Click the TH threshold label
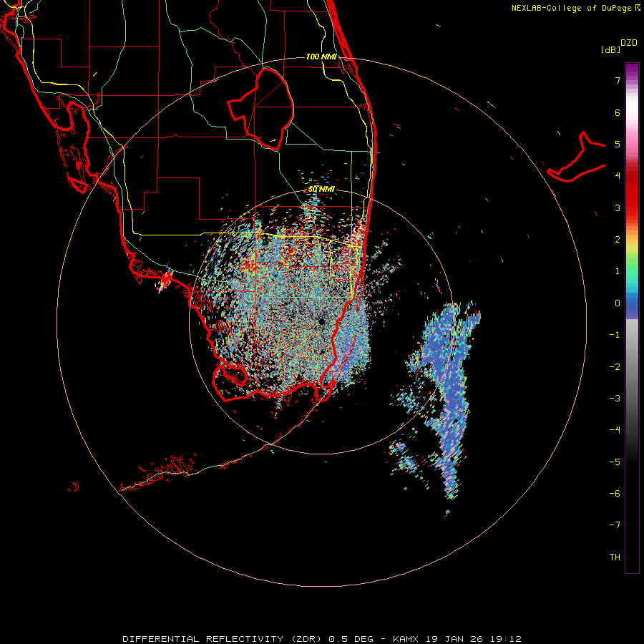Screen dimensions: 644x644 click(x=615, y=557)
